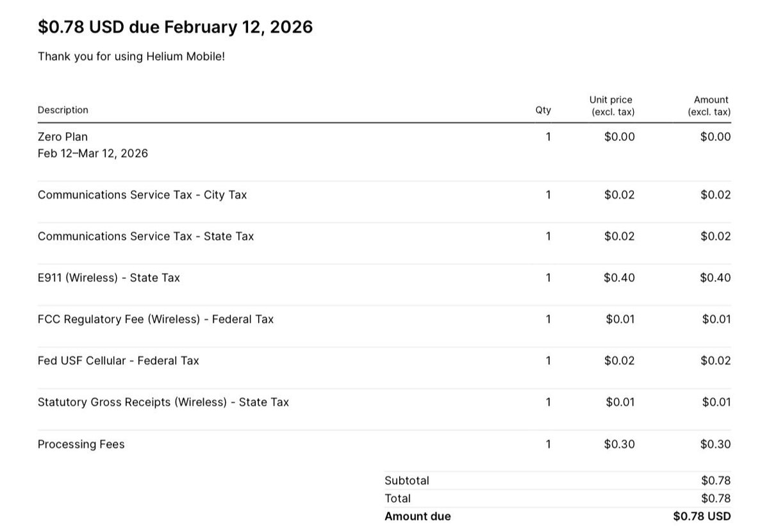Click the Fed USF Cellular - Federal Tax row
This screenshot has height=532, width=769.
click(384, 361)
